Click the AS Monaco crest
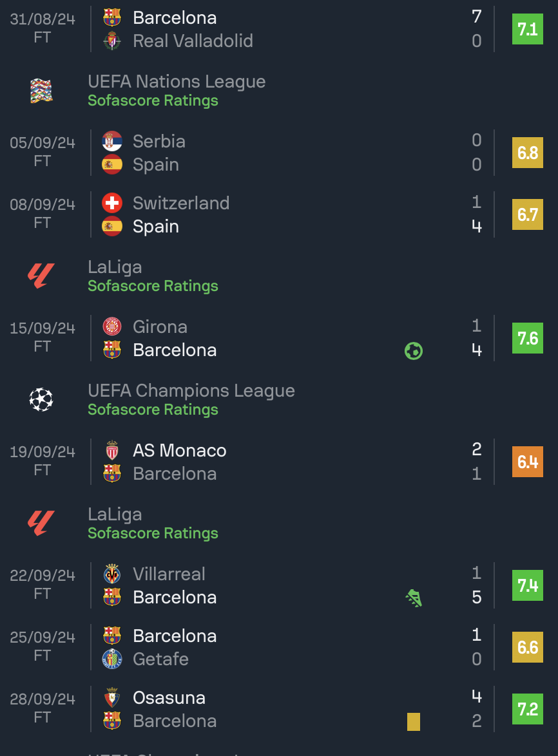The image size is (558, 756). (x=112, y=450)
